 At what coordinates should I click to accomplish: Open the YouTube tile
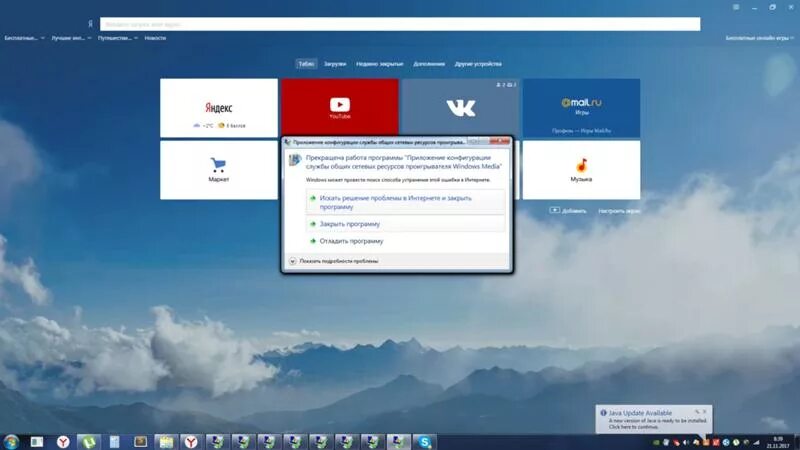(x=340, y=107)
